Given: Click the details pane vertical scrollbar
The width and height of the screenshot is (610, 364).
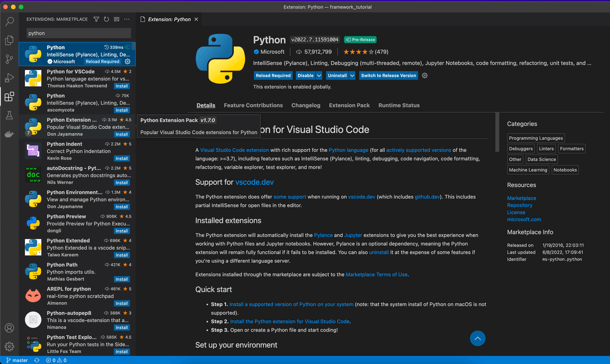Looking at the screenshot, I should click(x=497, y=133).
